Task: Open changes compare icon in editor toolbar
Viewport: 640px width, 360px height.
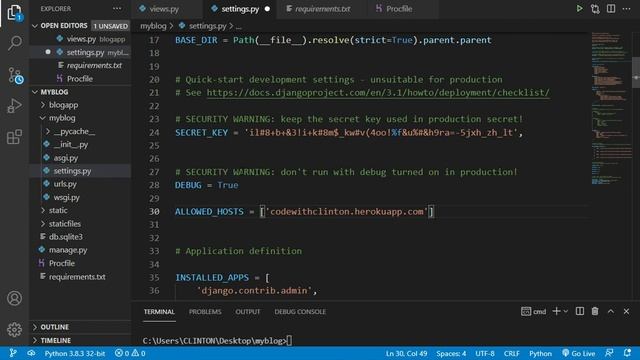Action: click(x=595, y=9)
